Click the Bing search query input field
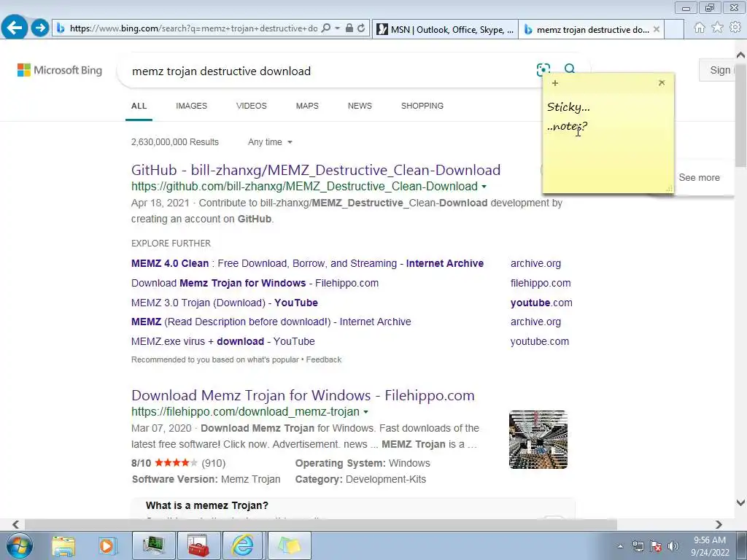 (x=329, y=71)
